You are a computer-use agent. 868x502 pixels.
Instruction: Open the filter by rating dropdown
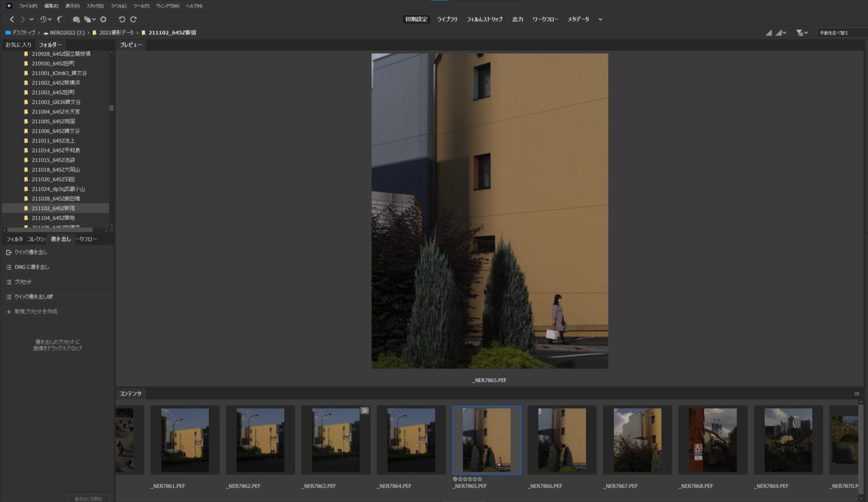coord(801,33)
